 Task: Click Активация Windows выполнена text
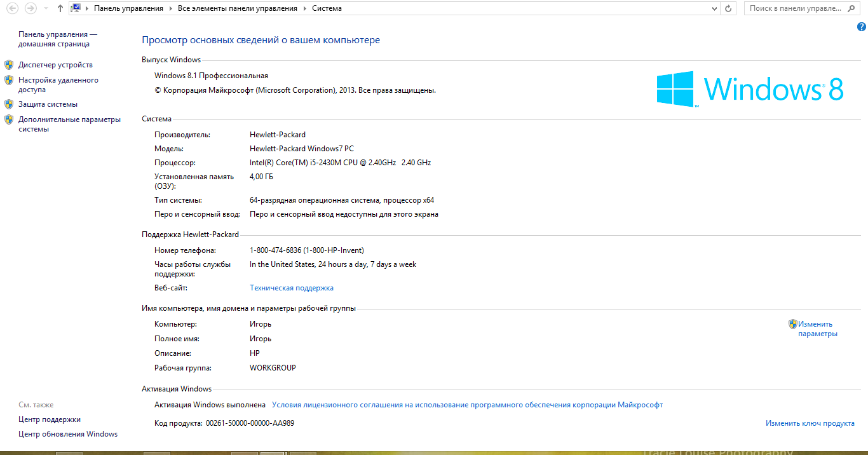(210, 405)
